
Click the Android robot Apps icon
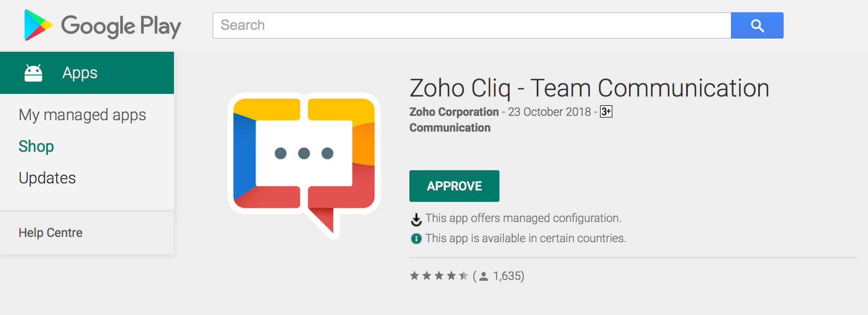(x=33, y=73)
